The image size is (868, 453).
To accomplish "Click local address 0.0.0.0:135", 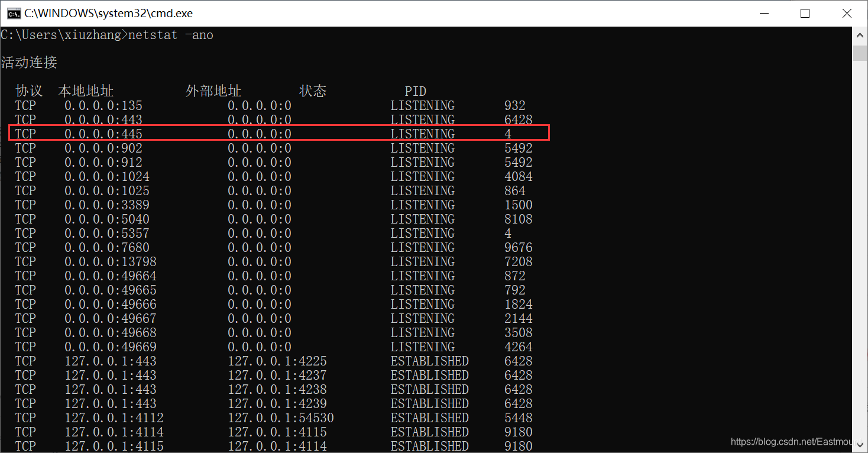I will click(x=103, y=106).
